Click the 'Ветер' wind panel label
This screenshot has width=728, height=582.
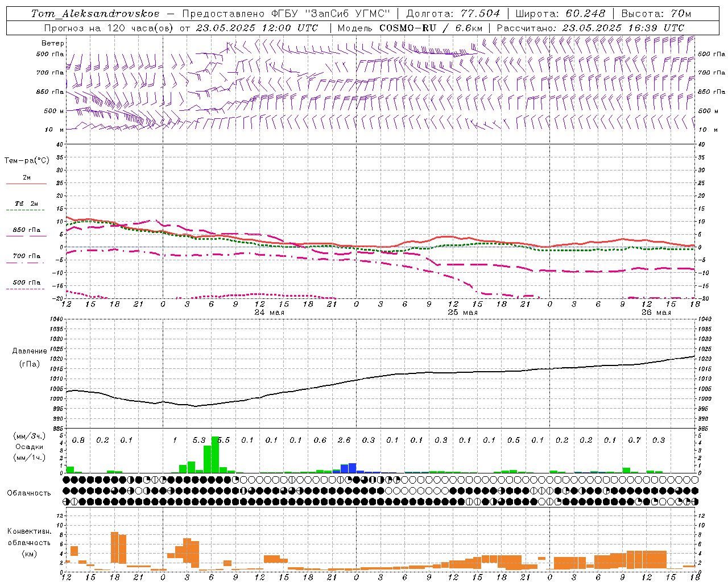click(53, 43)
